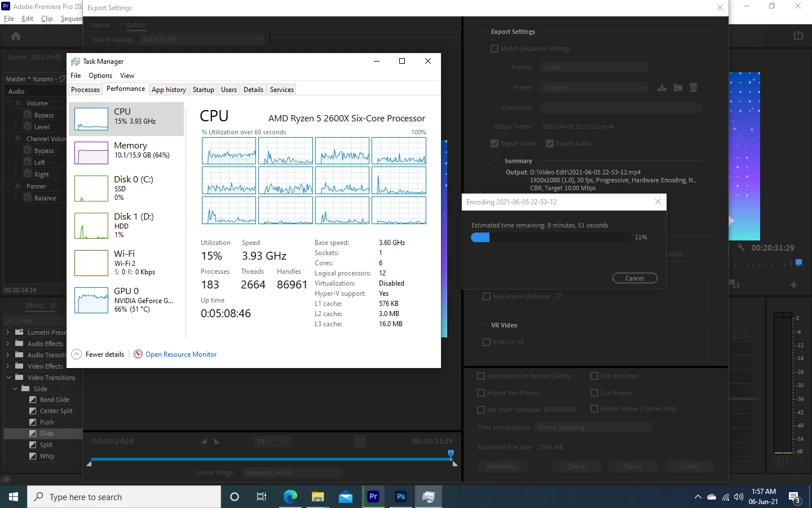Enable the Video Is VR checkbox
The image size is (812, 508).
coord(487,342)
